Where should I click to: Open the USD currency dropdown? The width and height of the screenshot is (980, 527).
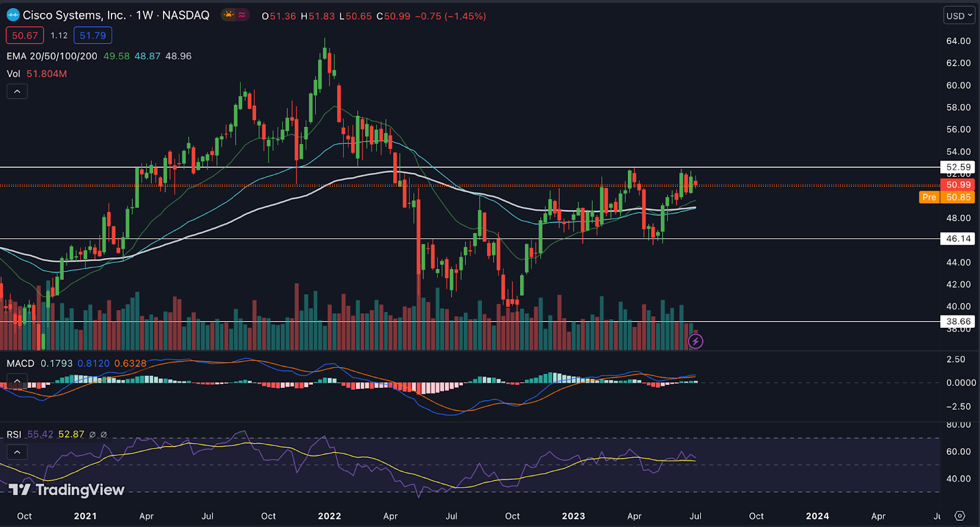click(x=959, y=16)
